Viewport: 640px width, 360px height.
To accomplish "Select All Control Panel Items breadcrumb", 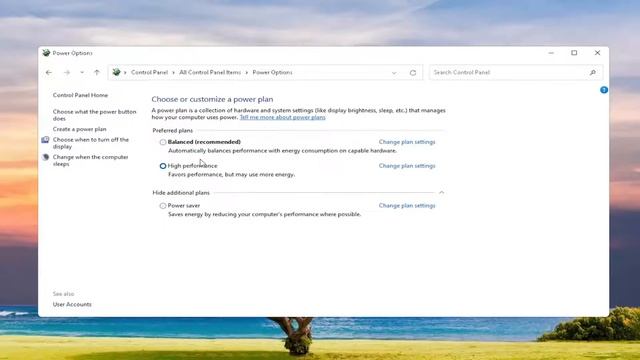I will [x=210, y=72].
